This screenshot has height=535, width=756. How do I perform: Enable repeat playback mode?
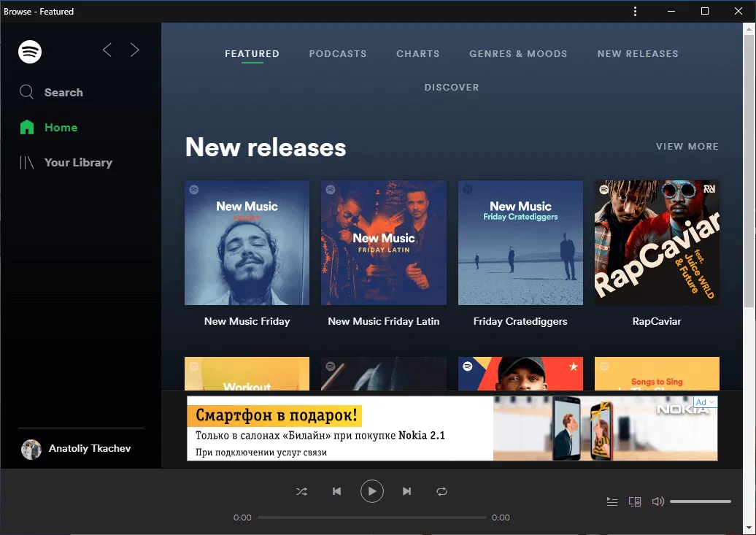click(442, 491)
